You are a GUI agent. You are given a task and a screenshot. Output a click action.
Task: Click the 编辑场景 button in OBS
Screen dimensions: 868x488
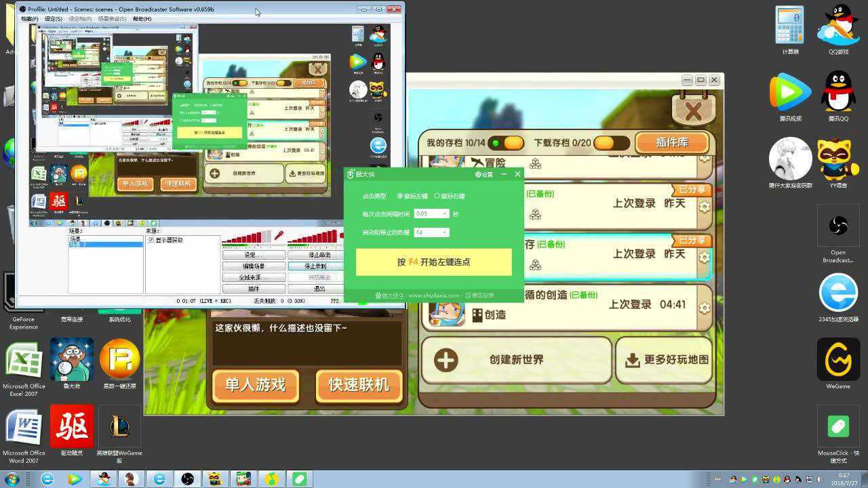point(254,266)
